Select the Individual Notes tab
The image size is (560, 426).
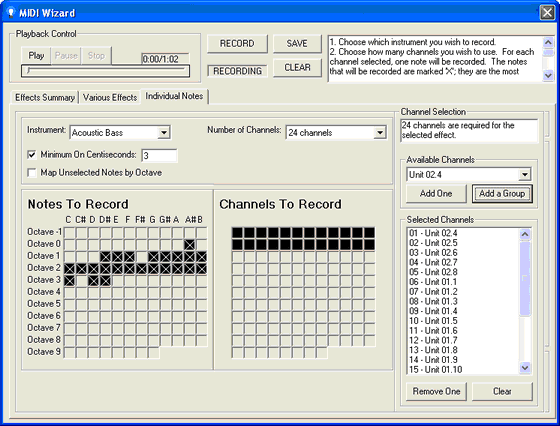pos(174,96)
